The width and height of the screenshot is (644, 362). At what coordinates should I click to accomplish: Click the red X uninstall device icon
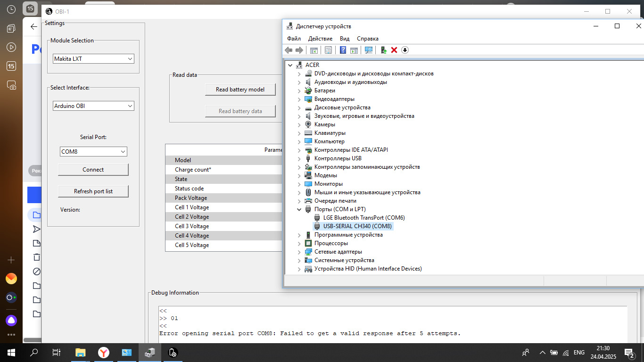coord(394,50)
